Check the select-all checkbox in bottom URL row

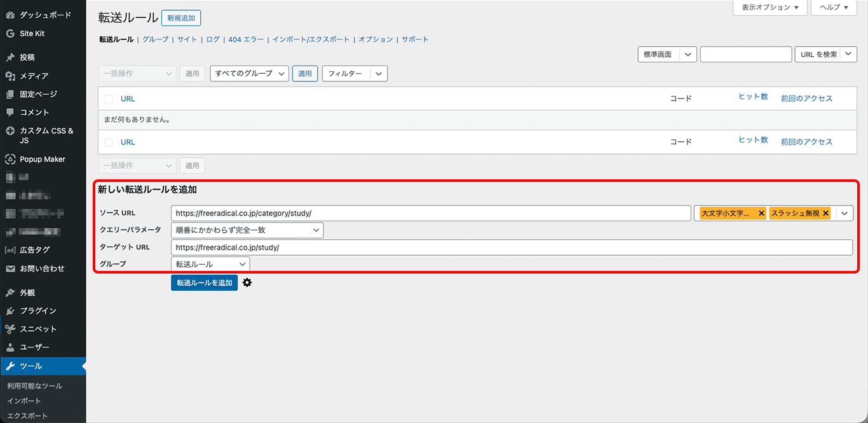point(109,142)
